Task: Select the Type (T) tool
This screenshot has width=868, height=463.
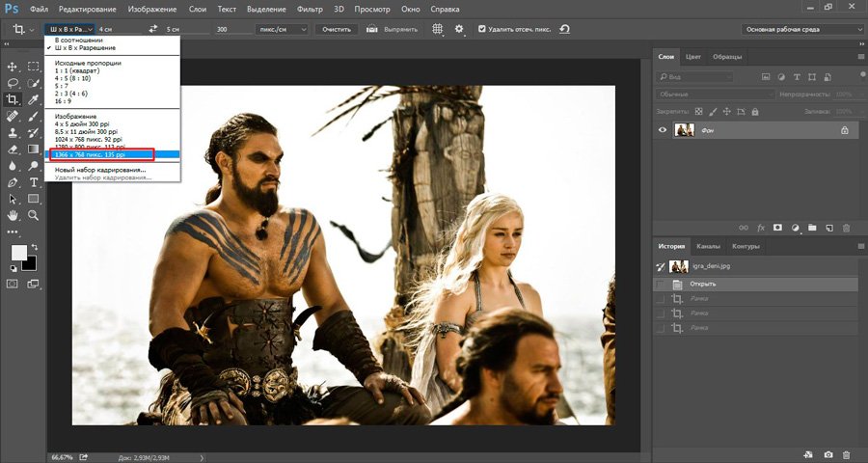Action: 34,181
